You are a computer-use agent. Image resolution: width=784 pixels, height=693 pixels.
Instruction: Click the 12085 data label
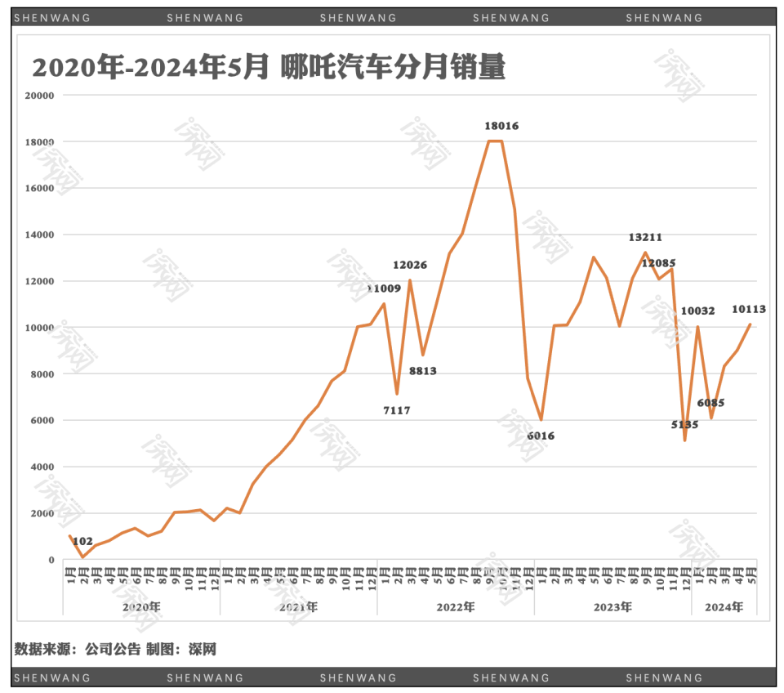click(x=658, y=263)
